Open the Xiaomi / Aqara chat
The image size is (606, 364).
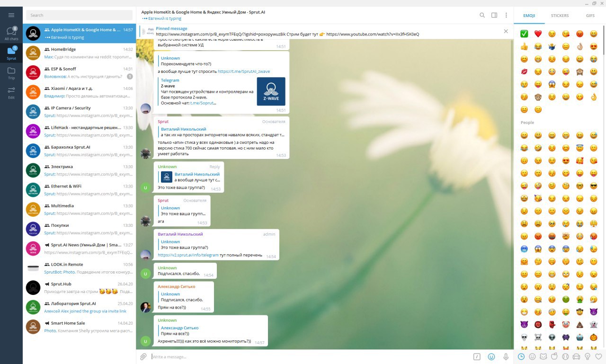point(79,92)
